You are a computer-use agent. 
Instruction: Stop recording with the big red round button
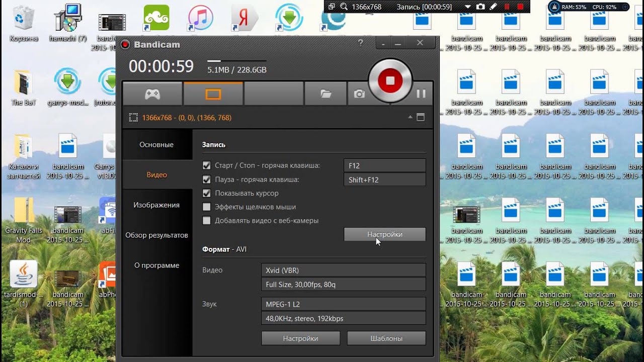[x=390, y=80]
